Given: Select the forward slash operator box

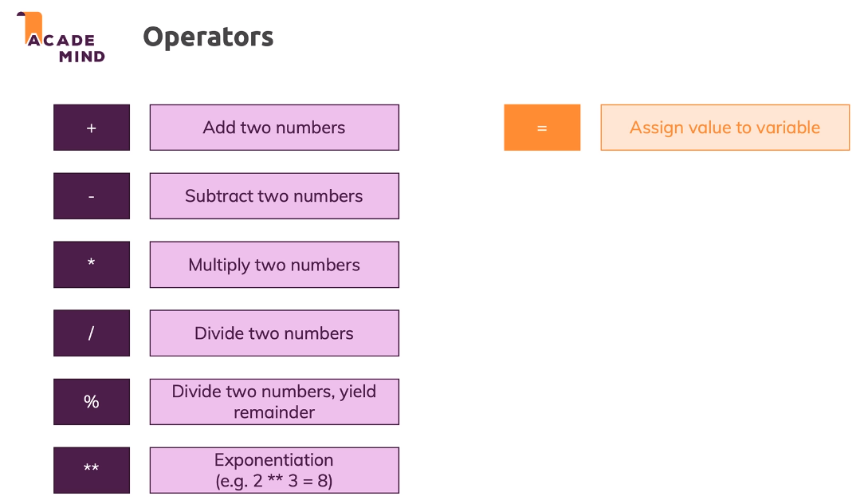Looking at the screenshot, I should click(92, 333).
